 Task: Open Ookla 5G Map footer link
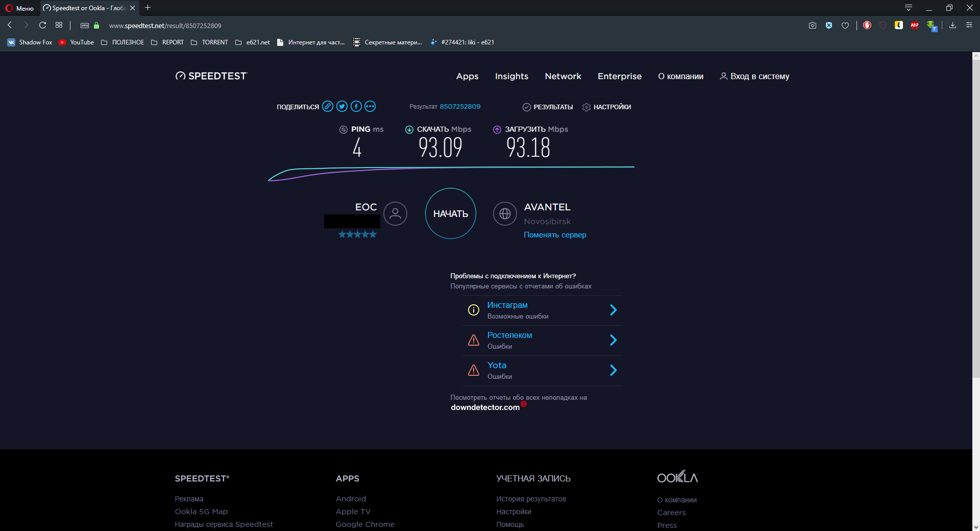(201, 512)
